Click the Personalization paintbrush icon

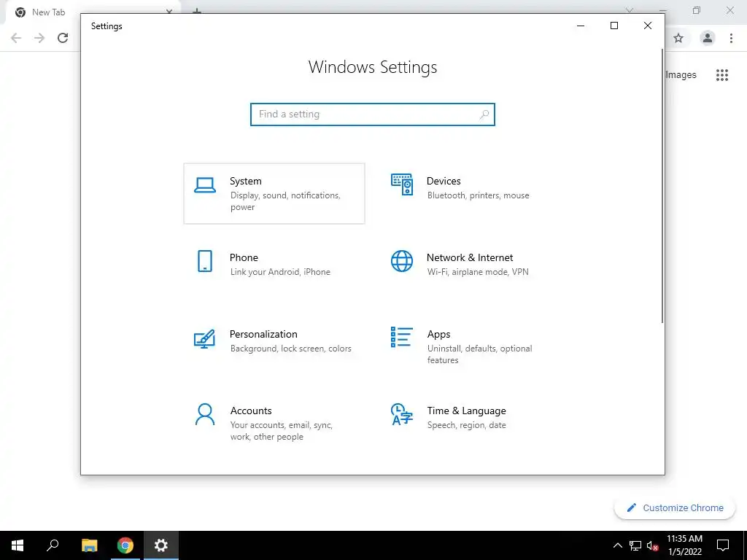[x=205, y=338]
